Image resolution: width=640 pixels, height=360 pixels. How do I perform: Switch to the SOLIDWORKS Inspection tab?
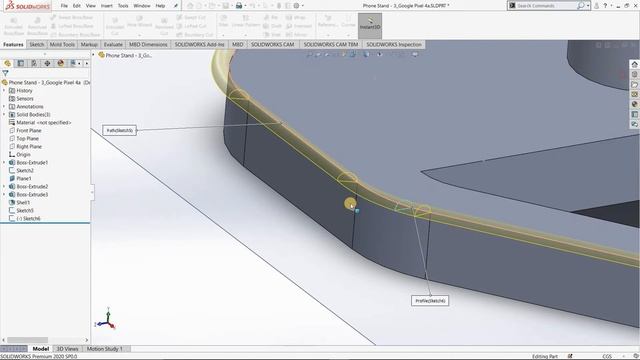394,44
